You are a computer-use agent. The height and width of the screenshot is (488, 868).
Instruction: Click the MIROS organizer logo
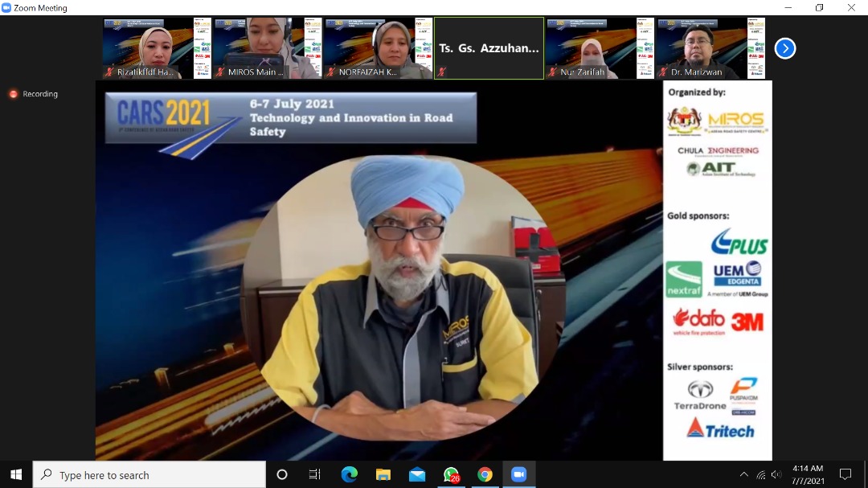[x=735, y=122]
